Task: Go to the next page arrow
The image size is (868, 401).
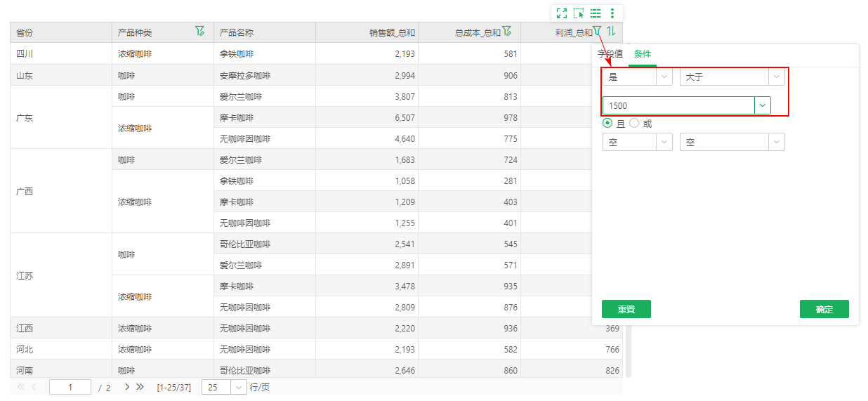Action: pyautogui.click(x=127, y=387)
